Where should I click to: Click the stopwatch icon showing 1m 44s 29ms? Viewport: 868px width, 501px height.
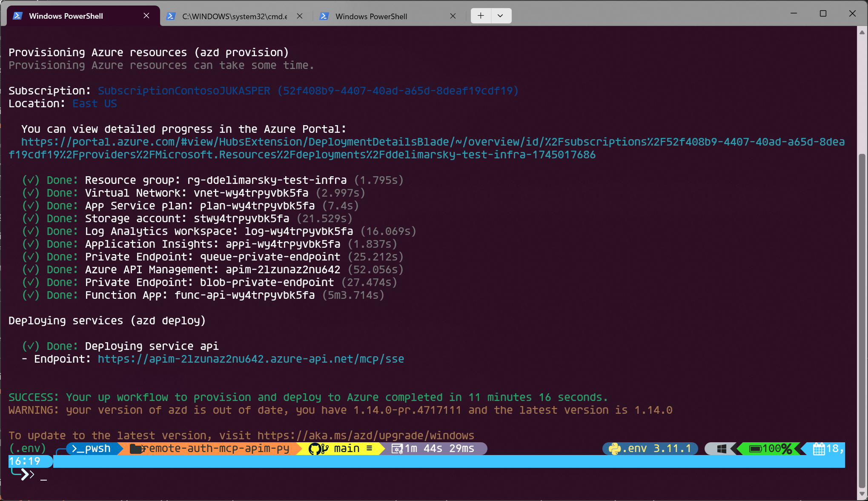coord(398,449)
